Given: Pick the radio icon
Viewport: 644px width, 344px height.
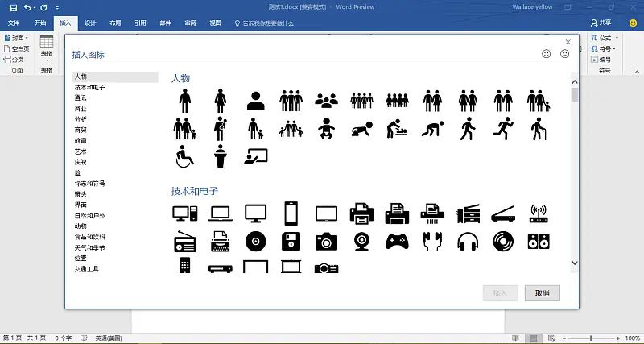Looking at the screenshot, I should 185,242.
